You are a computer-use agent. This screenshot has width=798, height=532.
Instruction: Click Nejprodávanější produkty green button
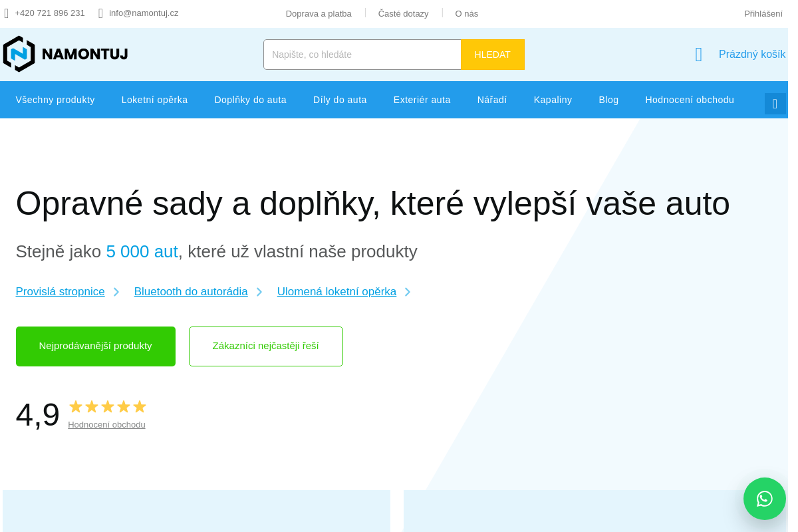pyautogui.click(x=96, y=346)
